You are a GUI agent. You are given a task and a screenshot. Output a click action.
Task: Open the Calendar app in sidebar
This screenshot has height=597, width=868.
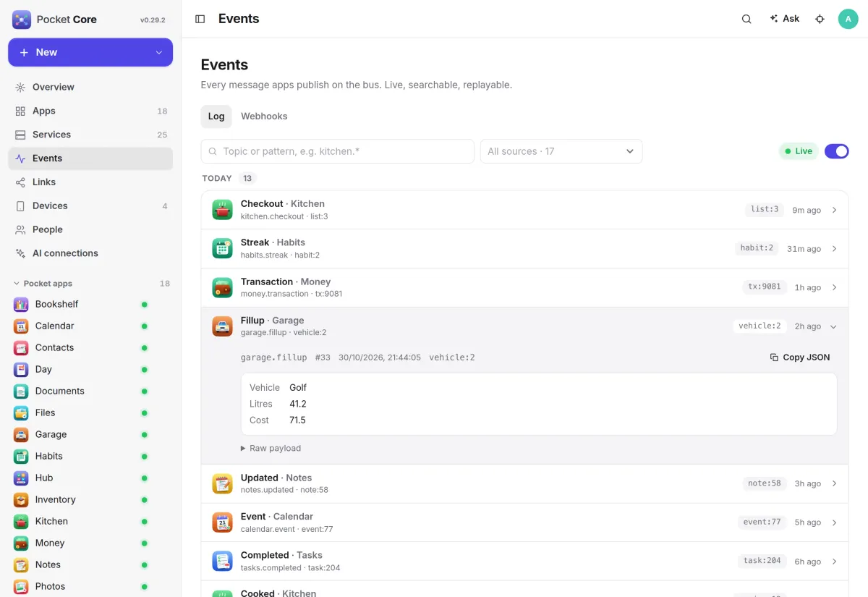pyautogui.click(x=90, y=326)
